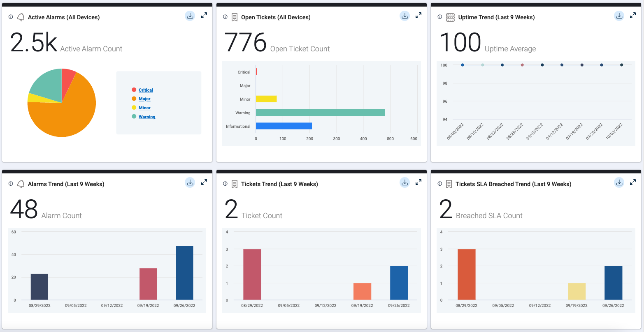Download the Alarms Trend chart
This screenshot has width=644, height=332.
tap(190, 182)
